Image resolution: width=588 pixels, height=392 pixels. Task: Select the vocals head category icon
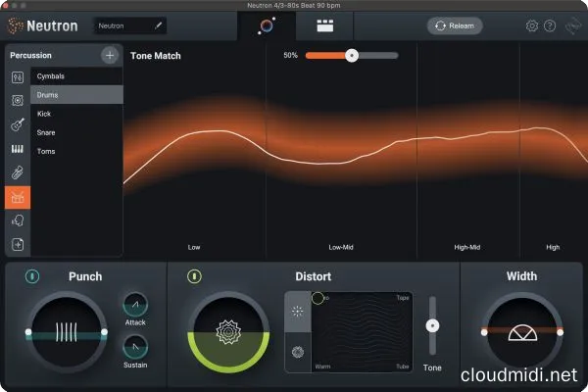coord(18,221)
